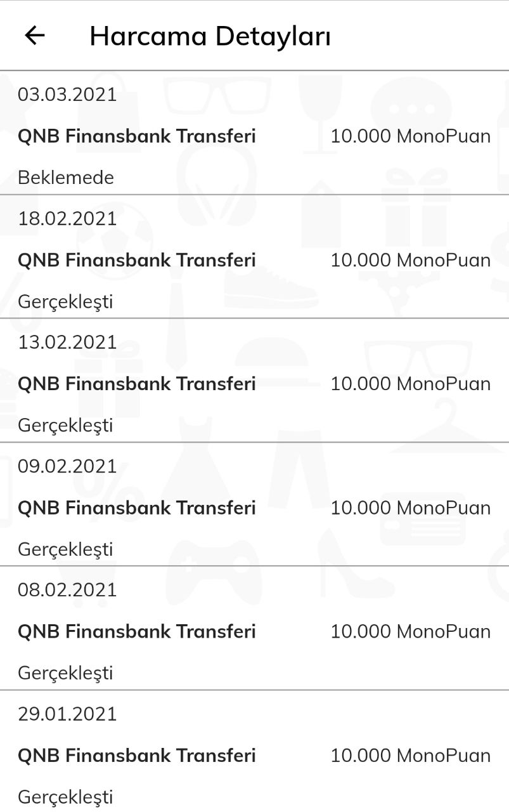Tap the Gerçekleşti status under 18.02.2021
The height and width of the screenshot is (812, 509).
(x=65, y=302)
